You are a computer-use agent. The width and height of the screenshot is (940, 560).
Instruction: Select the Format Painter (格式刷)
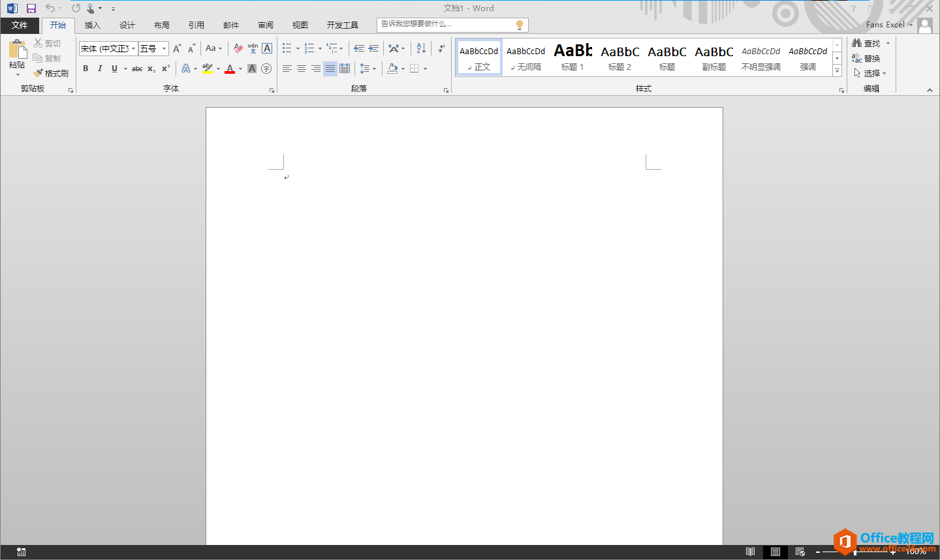point(51,73)
